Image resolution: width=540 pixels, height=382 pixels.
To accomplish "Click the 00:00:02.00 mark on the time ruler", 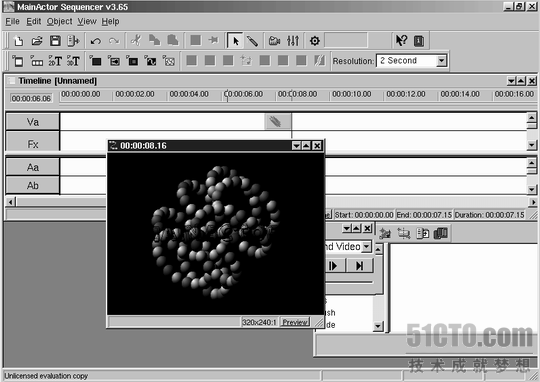I will tap(135, 94).
